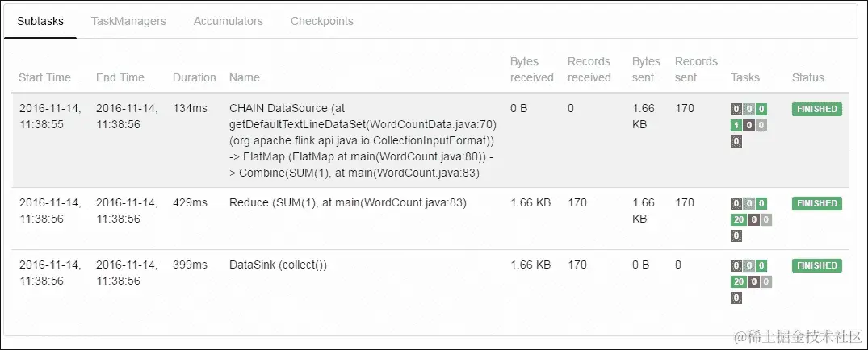Select the CHAIN DataSource task name
The height and width of the screenshot is (350, 868).
pos(365,141)
